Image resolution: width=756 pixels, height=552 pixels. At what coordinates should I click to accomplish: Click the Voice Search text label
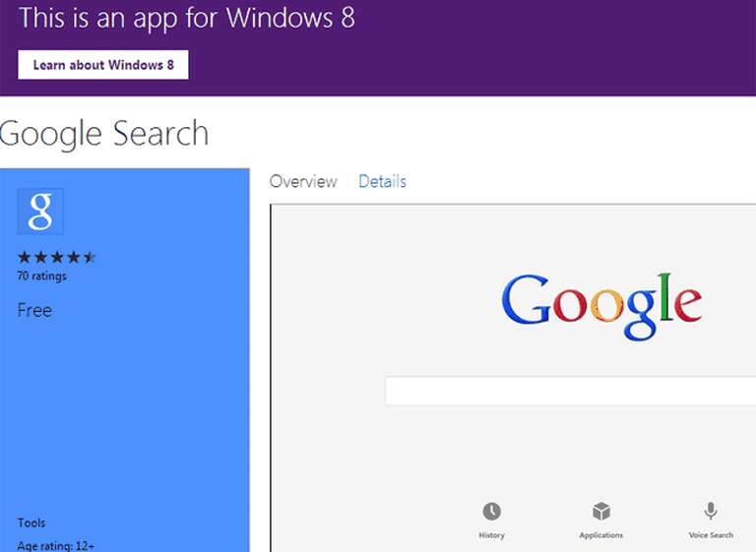click(x=710, y=535)
